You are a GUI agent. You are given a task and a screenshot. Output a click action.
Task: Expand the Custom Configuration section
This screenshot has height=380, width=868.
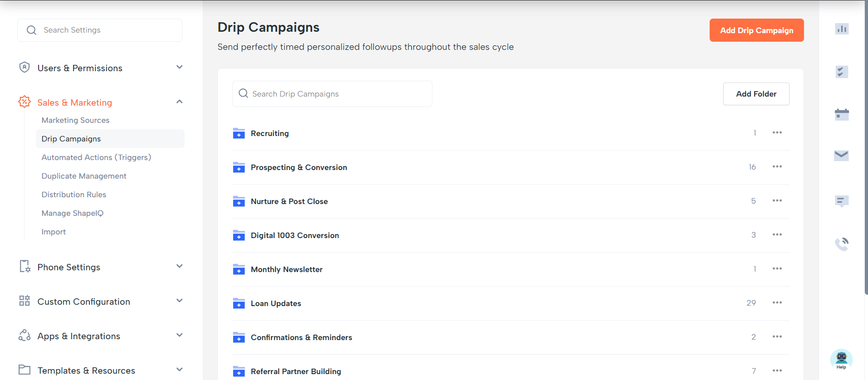(180, 301)
